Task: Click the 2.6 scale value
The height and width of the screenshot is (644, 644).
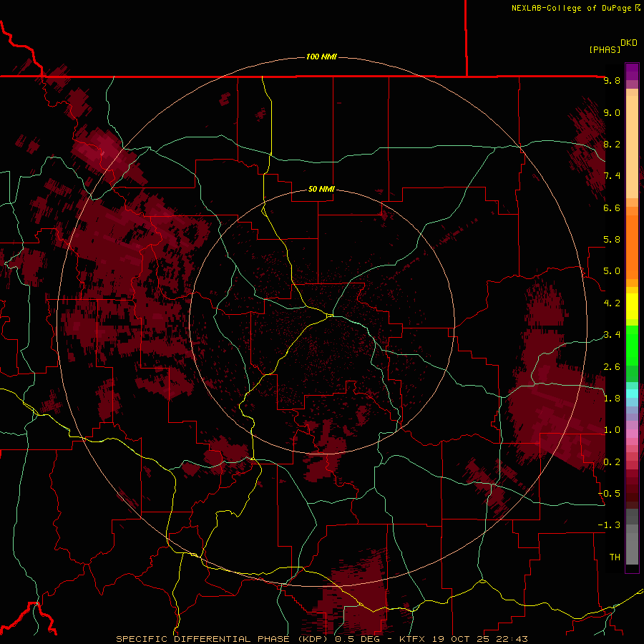Action: [612, 367]
